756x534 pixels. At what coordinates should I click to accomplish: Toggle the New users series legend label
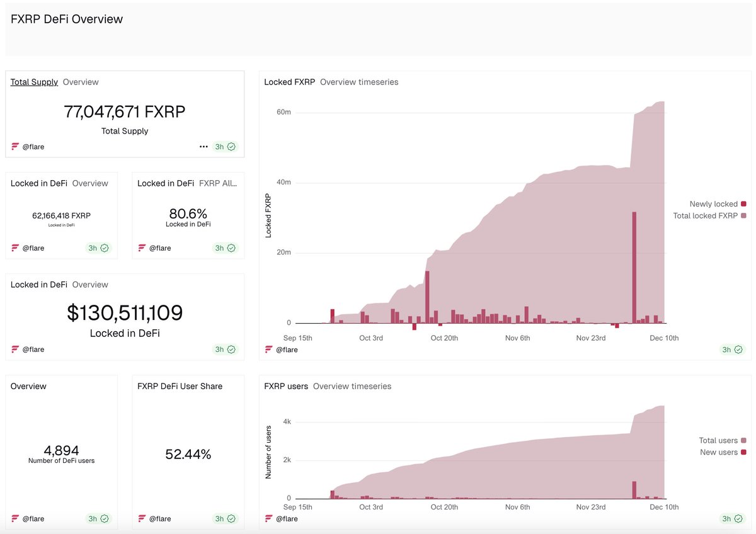tap(719, 453)
